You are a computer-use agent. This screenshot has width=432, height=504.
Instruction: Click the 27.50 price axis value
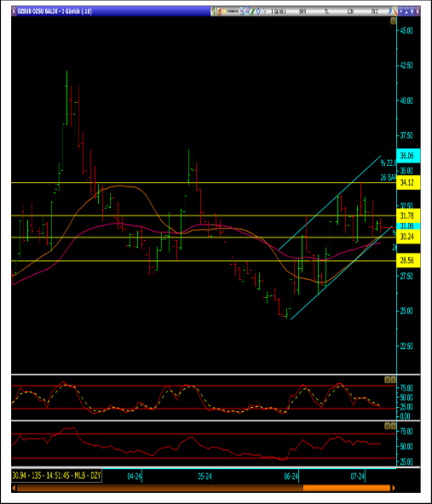406,276
